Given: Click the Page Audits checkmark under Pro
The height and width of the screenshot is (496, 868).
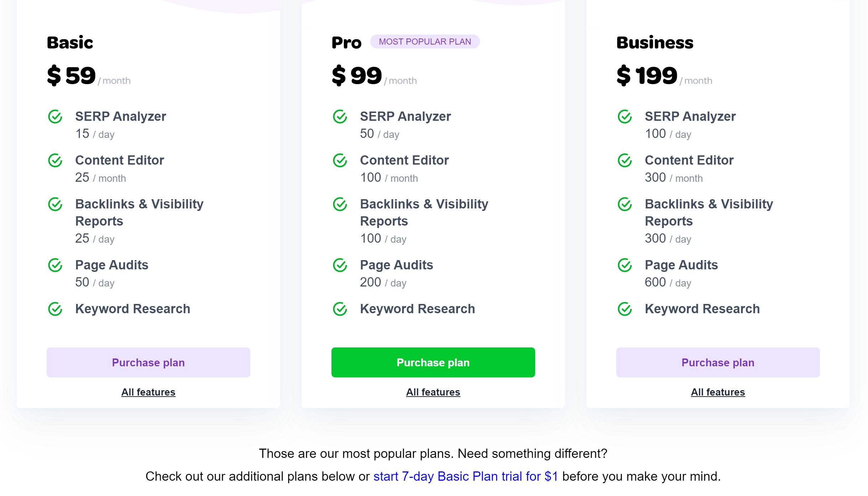Looking at the screenshot, I should click(x=340, y=265).
